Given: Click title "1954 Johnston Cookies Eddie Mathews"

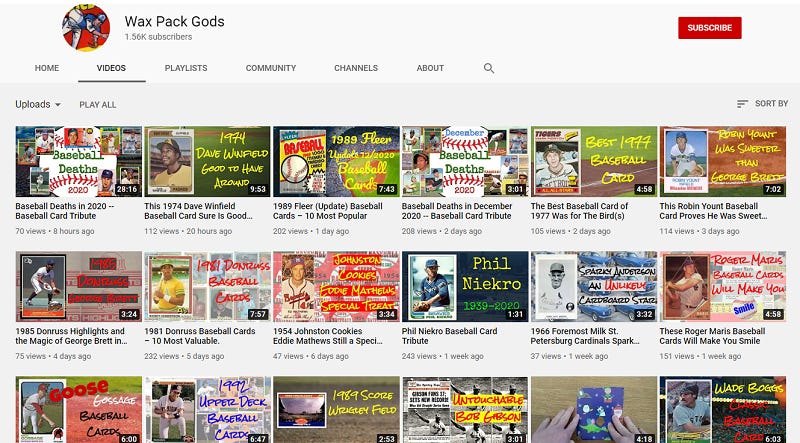Looking at the screenshot, I should 328,336.
